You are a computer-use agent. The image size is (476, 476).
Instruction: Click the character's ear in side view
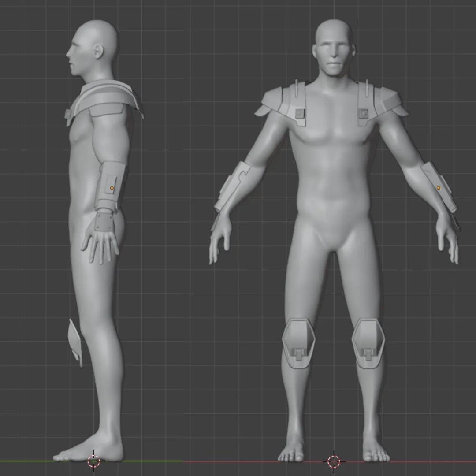coord(99,52)
